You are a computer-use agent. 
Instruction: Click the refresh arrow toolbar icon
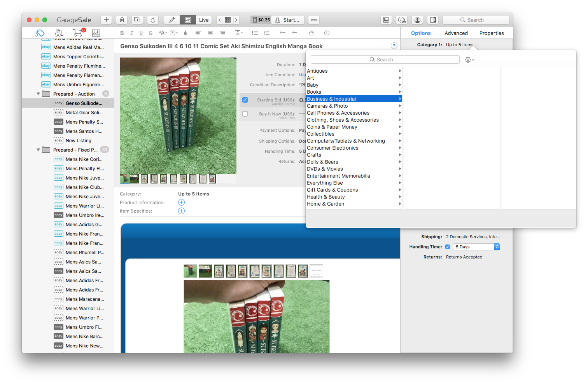pyautogui.click(x=153, y=20)
